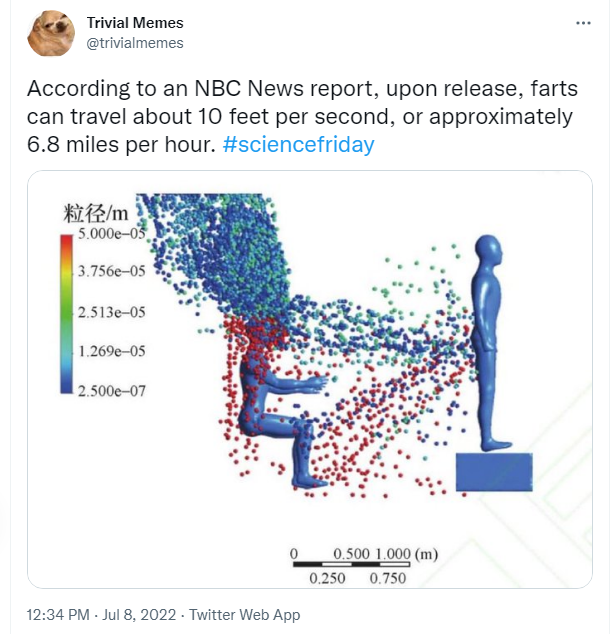Open the three-dot more options menu

tap(583, 22)
